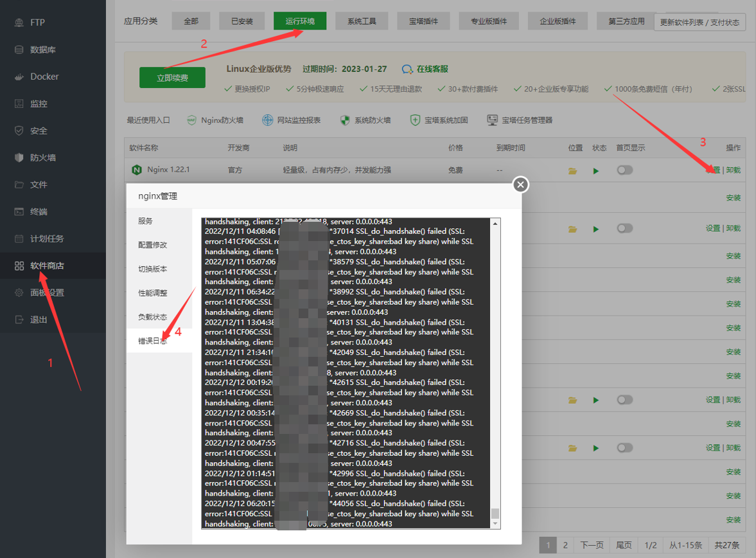Close the nginx管理 dialog
This screenshot has height=558, width=756.
(x=521, y=184)
